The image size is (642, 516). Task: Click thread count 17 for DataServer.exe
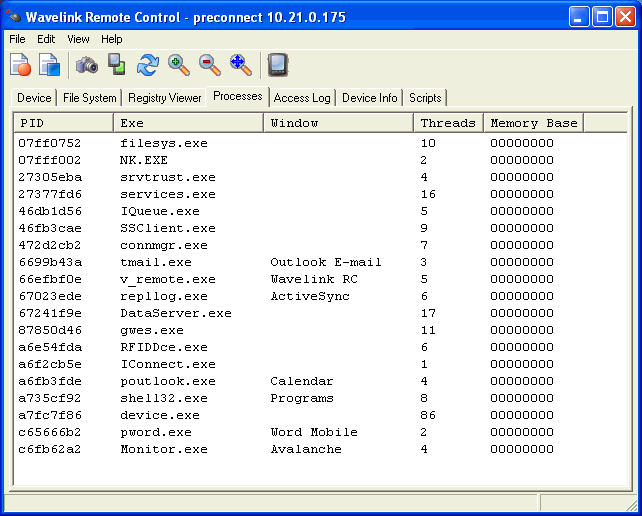[x=428, y=313]
